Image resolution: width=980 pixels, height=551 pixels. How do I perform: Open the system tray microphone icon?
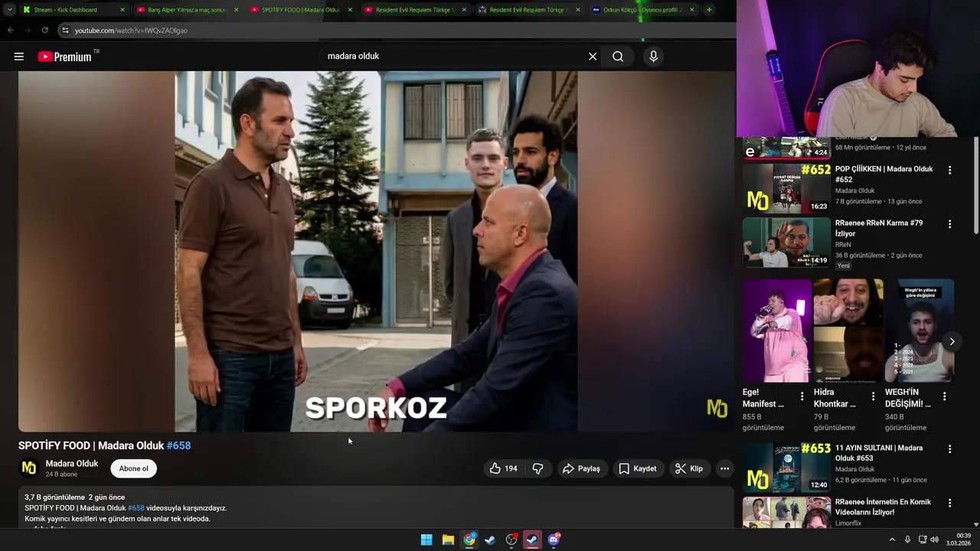(x=907, y=540)
